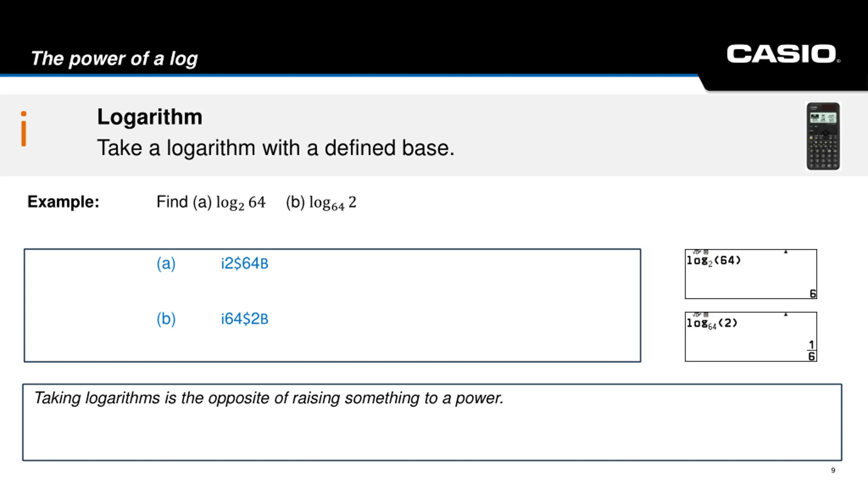This screenshot has width=868, height=488.
Task: Click the up arrow indicator in log₆₄(2) screen
Action: click(x=786, y=314)
